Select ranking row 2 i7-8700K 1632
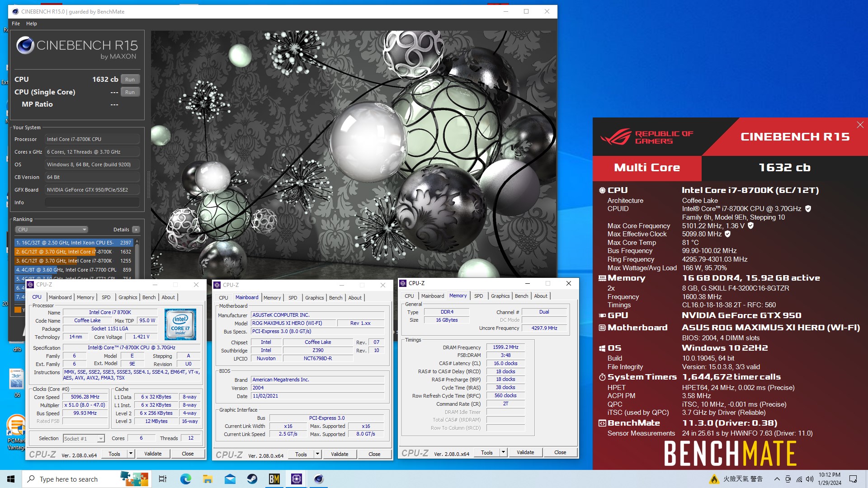 coord(74,252)
